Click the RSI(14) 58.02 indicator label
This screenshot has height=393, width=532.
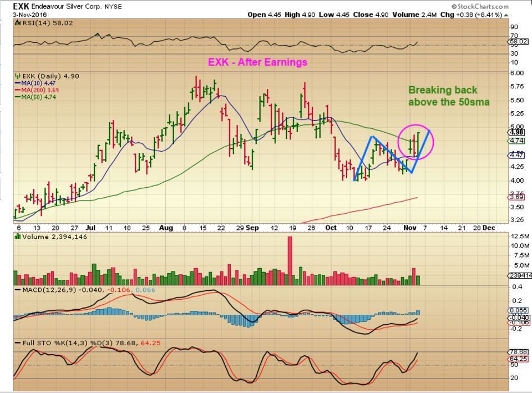point(47,23)
